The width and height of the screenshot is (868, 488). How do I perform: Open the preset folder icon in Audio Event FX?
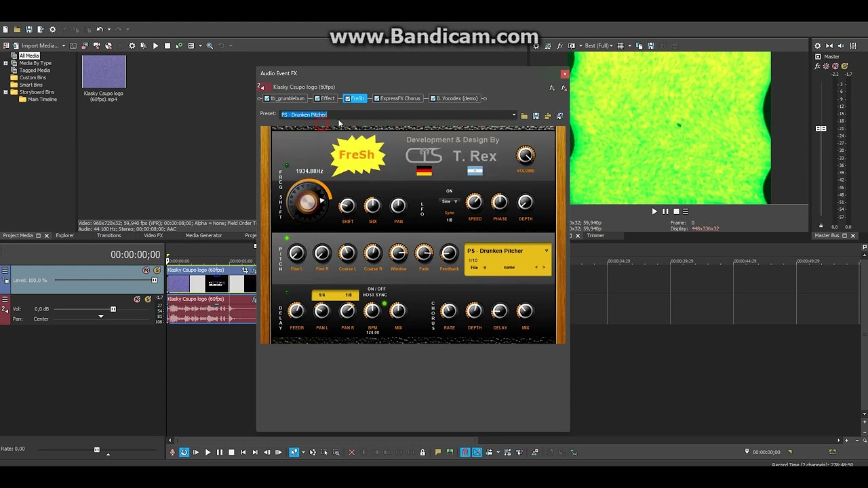524,116
